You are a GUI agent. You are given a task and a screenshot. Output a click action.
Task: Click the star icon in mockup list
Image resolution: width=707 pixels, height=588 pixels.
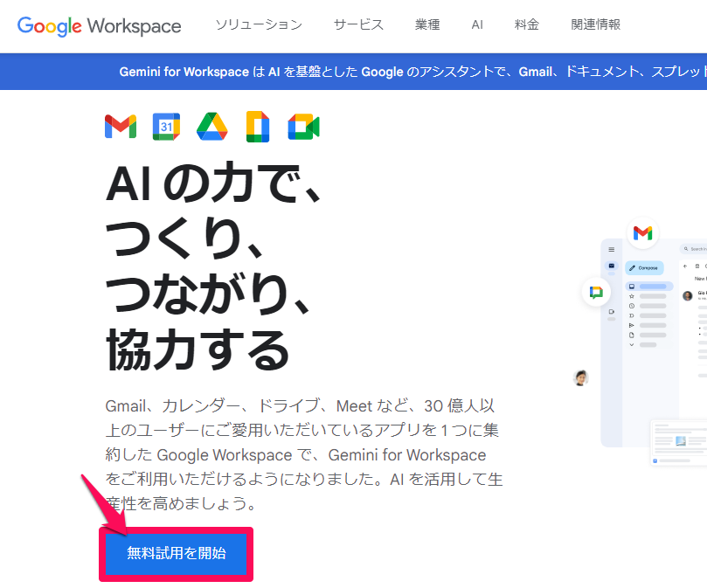click(x=632, y=296)
